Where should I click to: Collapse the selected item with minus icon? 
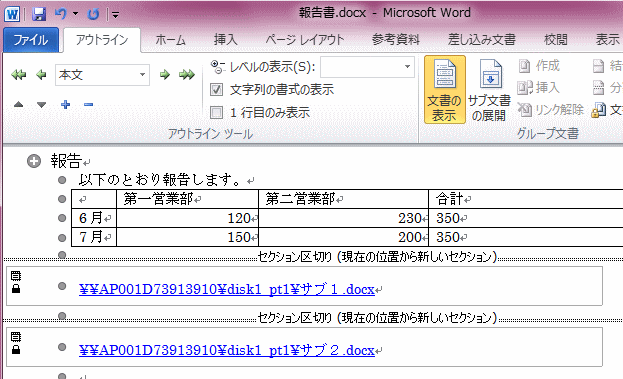coord(88,105)
